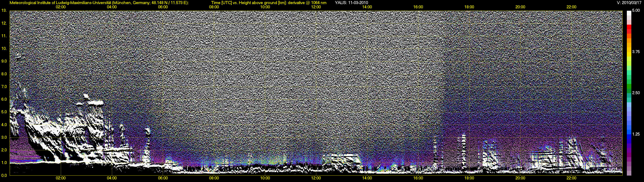This screenshot has height=182, width=644.
Task: Click the '08:00' label on the bottom time axis
Action: click(214, 178)
